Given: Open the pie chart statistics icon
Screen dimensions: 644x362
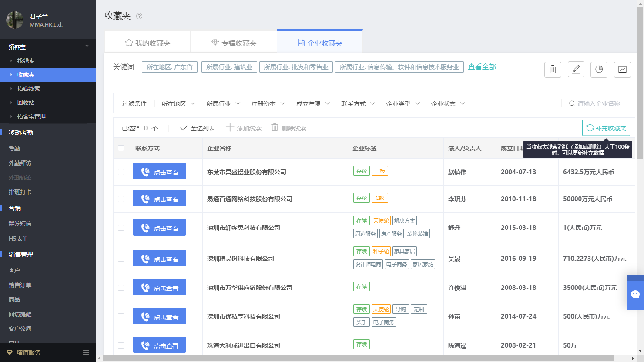Looking at the screenshot, I should (599, 69).
